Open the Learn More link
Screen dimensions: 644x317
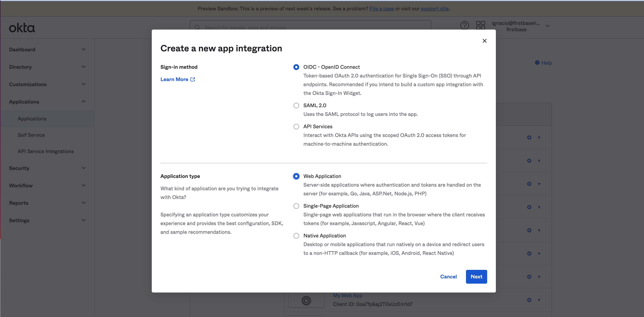(174, 79)
